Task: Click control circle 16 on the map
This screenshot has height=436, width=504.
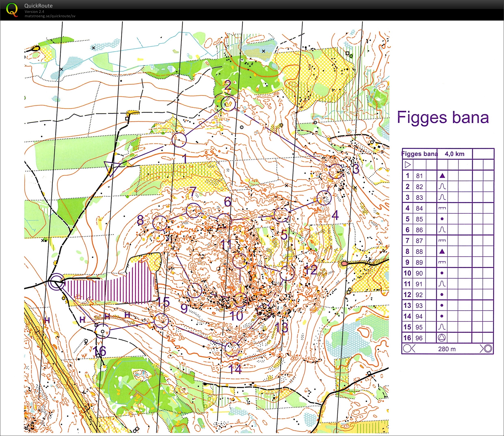Action: click(x=102, y=331)
